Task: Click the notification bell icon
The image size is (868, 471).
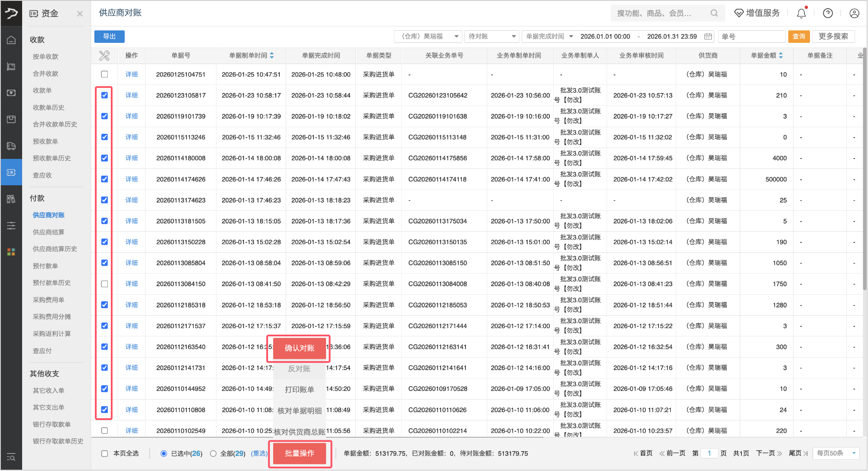Action: pos(801,13)
